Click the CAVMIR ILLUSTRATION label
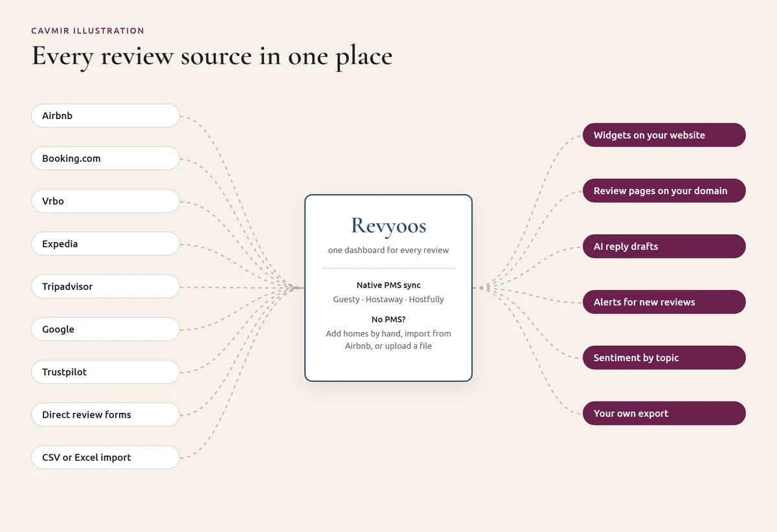The height and width of the screenshot is (532, 777). pyautogui.click(x=88, y=31)
